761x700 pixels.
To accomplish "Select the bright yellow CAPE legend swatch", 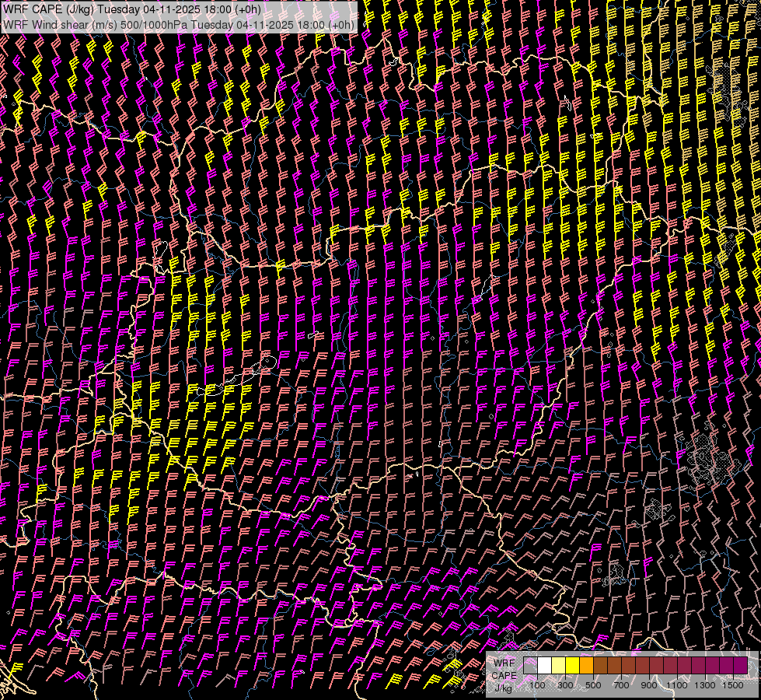I will (572, 666).
